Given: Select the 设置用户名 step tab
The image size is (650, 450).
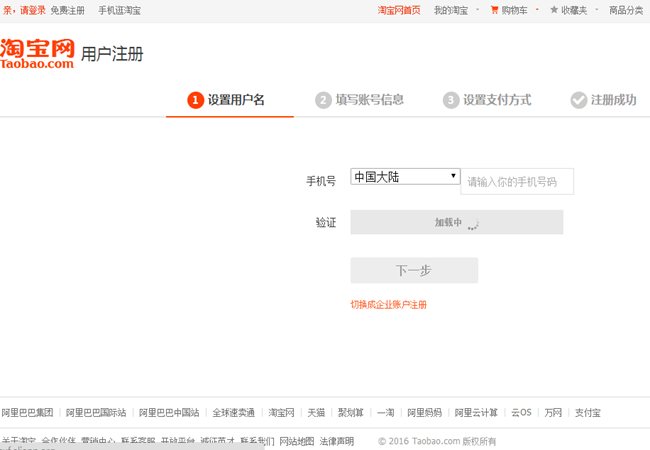Looking at the screenshot, I should click(x=230, y=100).
